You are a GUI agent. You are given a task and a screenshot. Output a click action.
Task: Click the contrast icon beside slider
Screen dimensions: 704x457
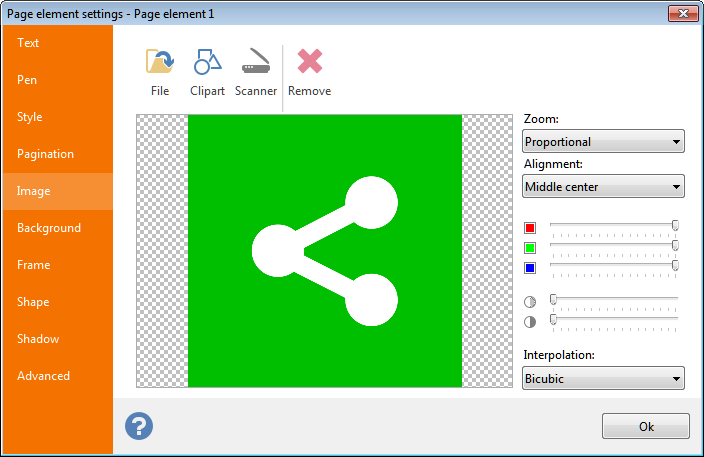tap(530, 321)
